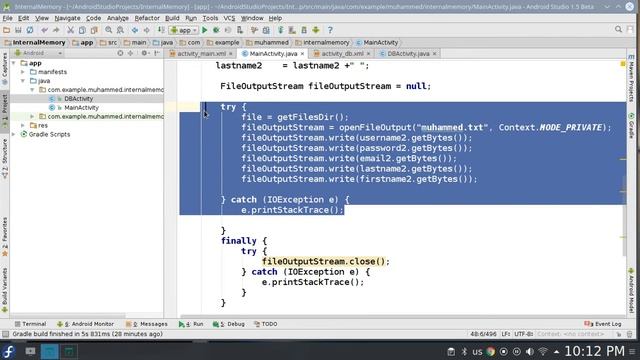Open the Event Log

tap(603, 324)
